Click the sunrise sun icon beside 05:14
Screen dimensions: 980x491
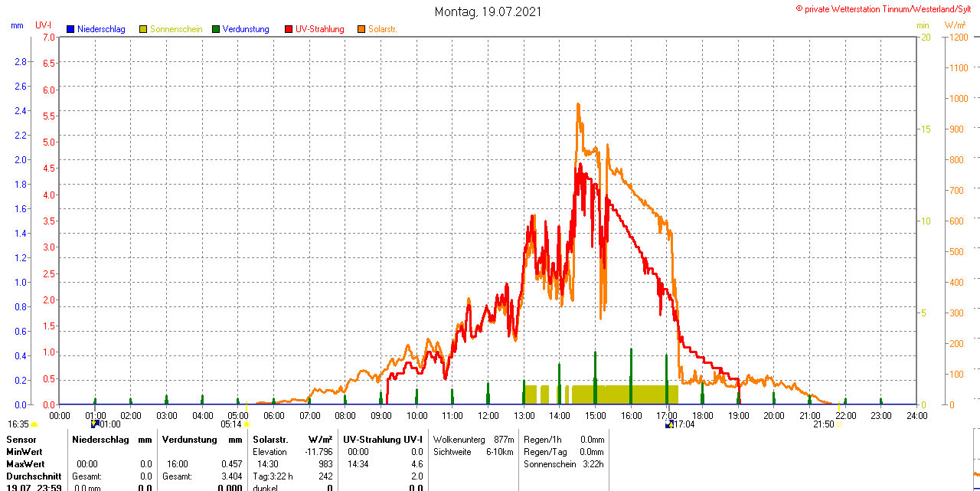[x=247, y=424]
